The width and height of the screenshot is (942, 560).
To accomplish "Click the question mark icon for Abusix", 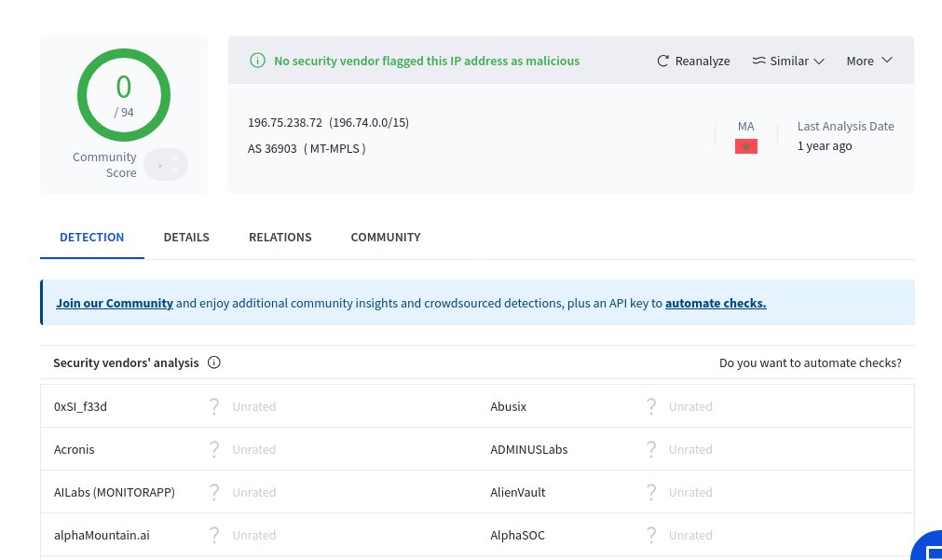I will 650,407.
